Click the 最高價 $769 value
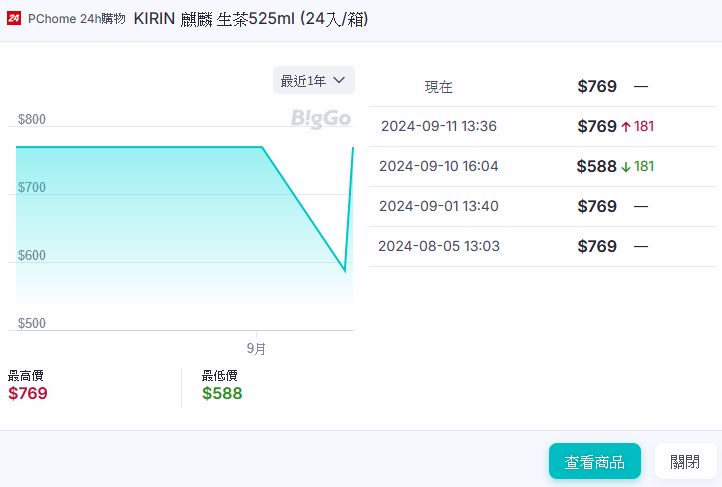The image size is (722, 487). point(28,393)
